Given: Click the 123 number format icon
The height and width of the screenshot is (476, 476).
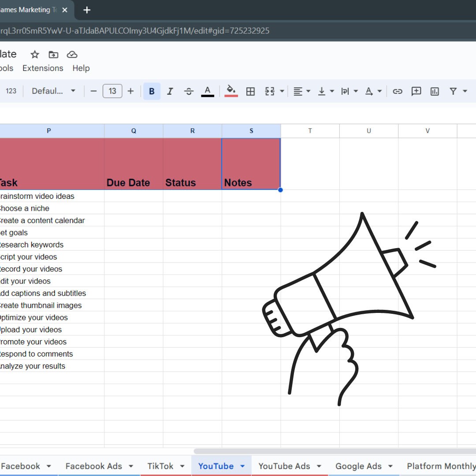Looking at the screenshot, I should (x=11, y=91).
